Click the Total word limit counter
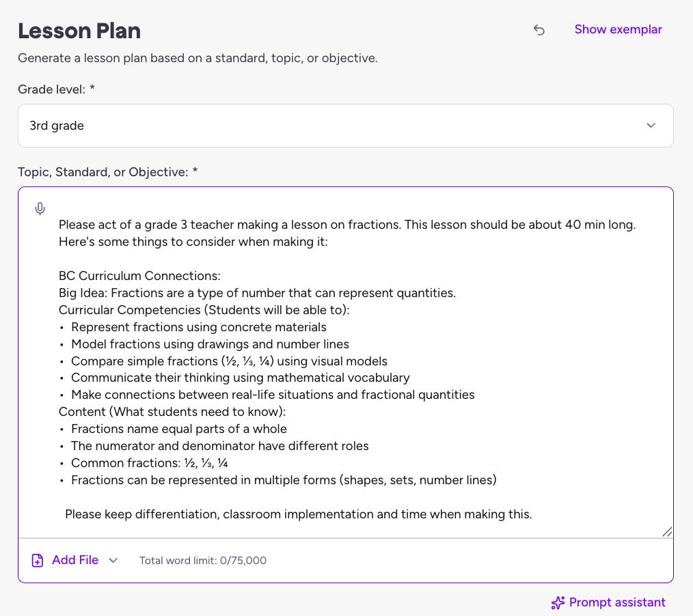Image resolution: width=693 pixels, height=616 pixels. [x=202, y=561]
